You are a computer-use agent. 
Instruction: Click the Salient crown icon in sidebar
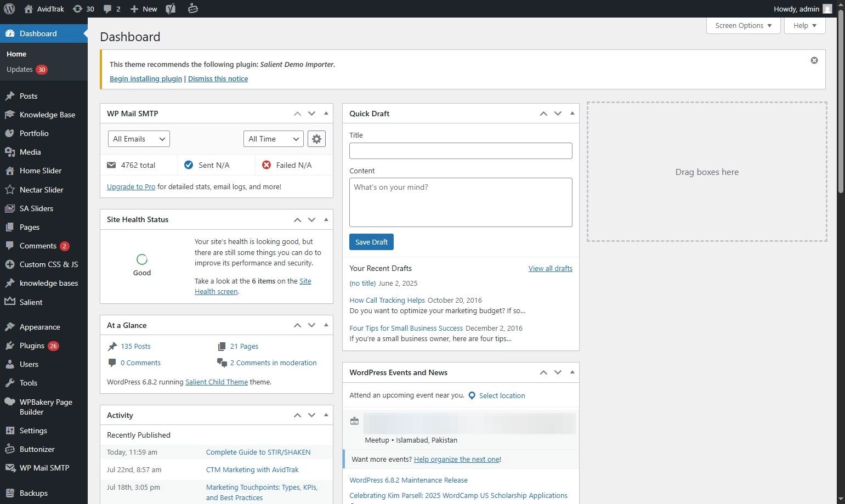(x=10, y=302)
